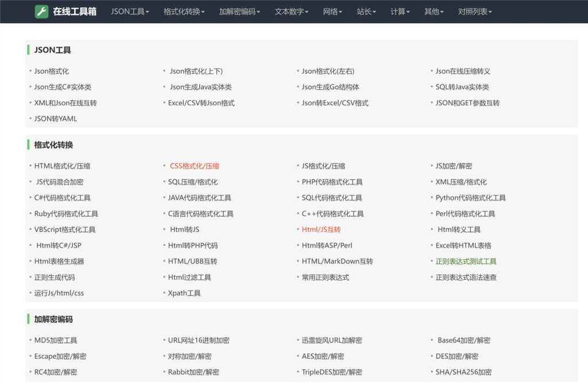
Task: Select the 其他 menu item
Action: 434,11
